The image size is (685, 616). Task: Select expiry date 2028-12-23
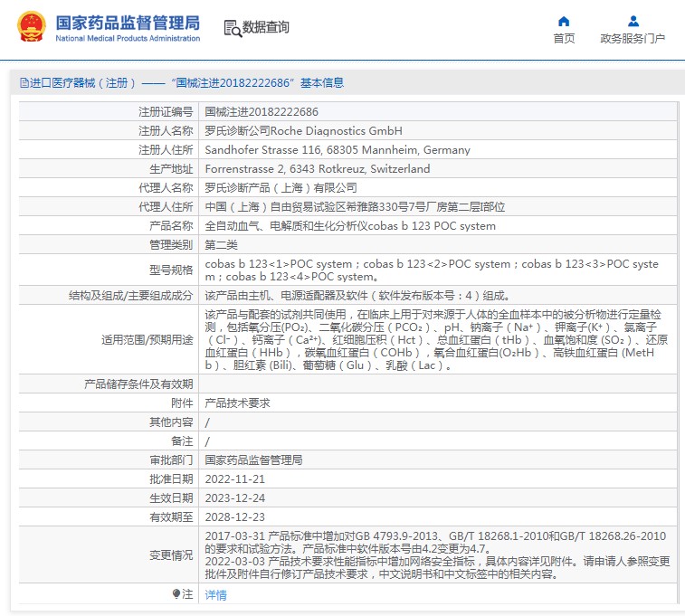click(235, 516)
